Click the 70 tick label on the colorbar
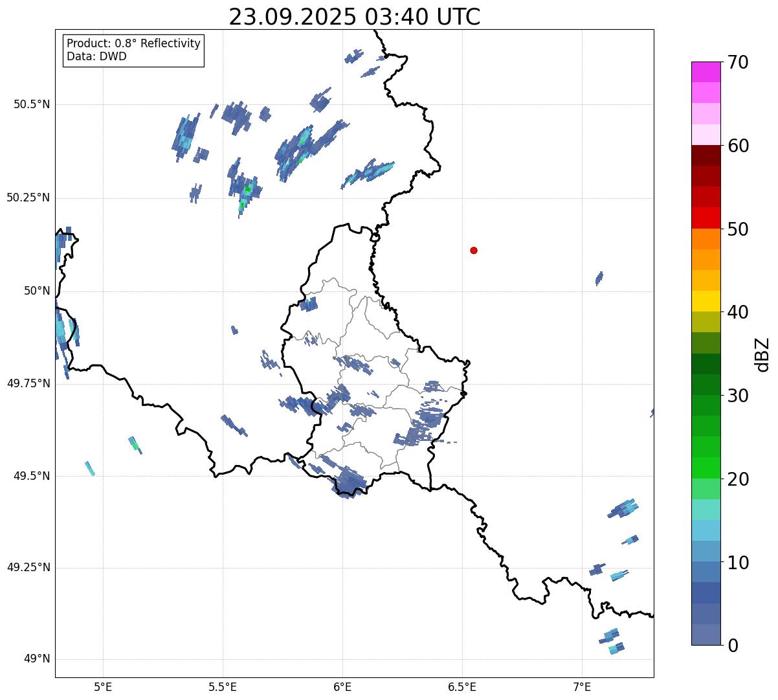This screenshot has width=778, height=700. coord(738,63)
